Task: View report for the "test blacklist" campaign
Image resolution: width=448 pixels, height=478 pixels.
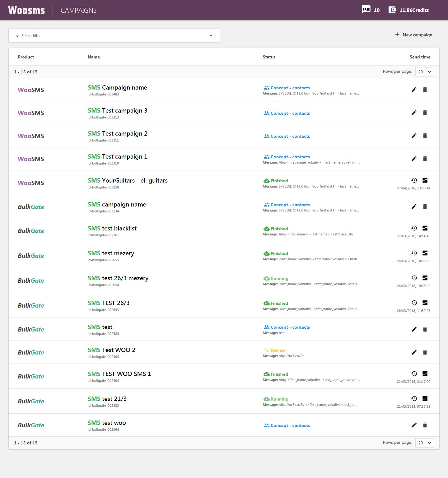Action: tap(425, 228)
